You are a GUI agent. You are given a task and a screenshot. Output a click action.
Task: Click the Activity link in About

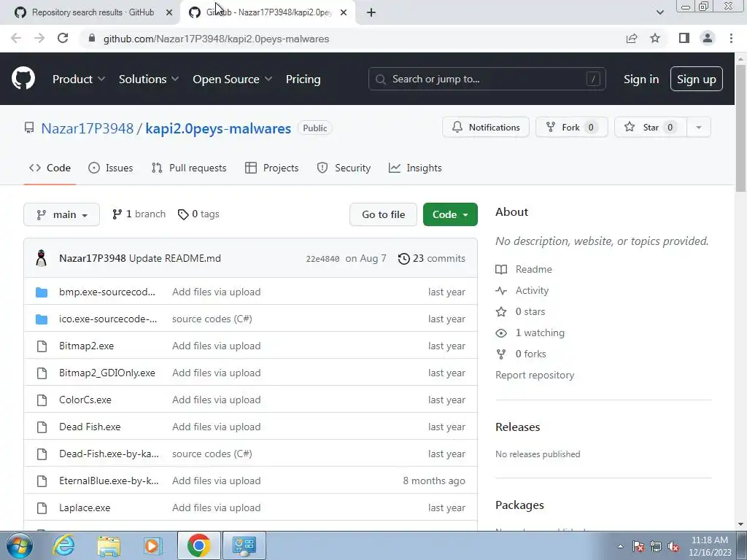[x=532, y=290]
